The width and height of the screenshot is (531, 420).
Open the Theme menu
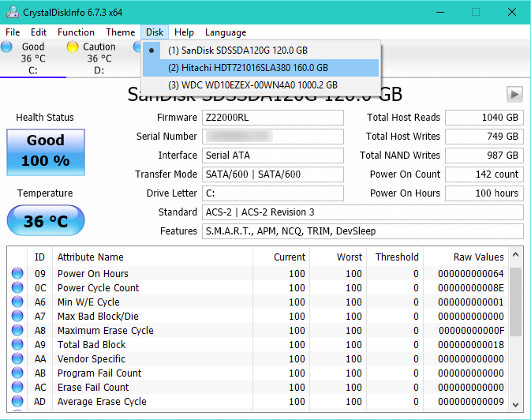(120, 32)
